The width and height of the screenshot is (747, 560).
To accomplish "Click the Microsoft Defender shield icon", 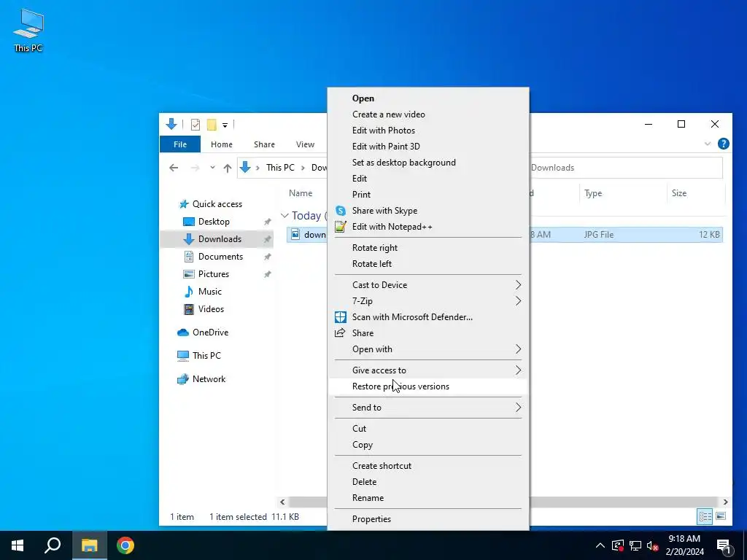I will coord(340,317).
